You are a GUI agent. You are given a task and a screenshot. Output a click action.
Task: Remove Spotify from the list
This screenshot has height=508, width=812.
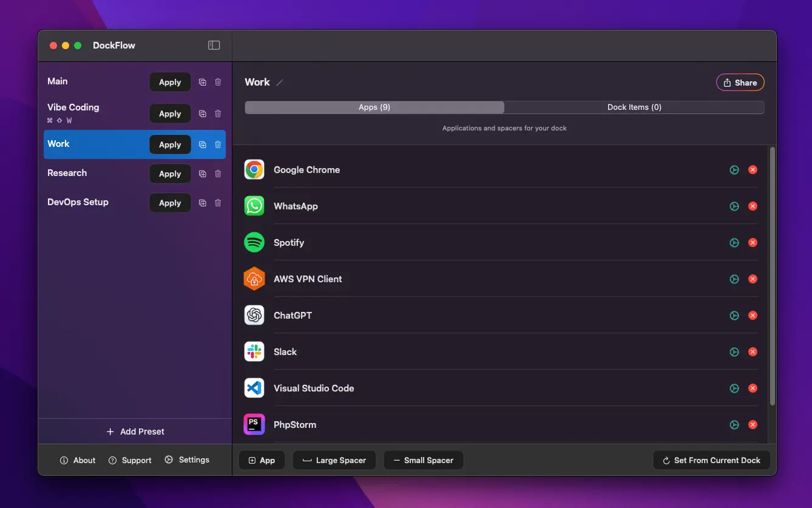pyautogui.click(x=753, y=243)
